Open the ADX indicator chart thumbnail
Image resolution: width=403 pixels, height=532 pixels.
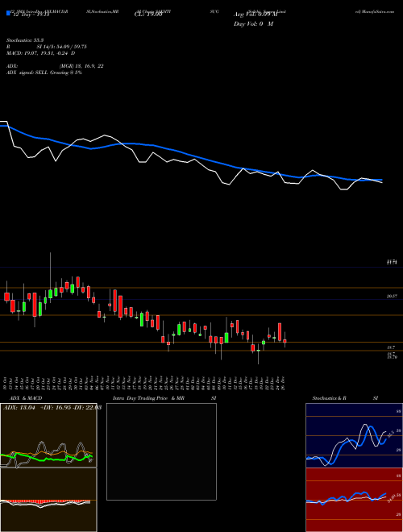48,435
